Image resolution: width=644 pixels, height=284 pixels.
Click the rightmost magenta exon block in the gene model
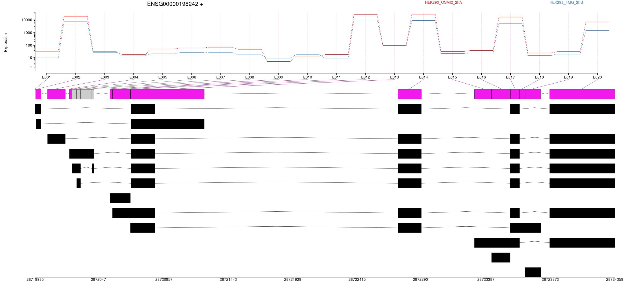click(582, 94)
